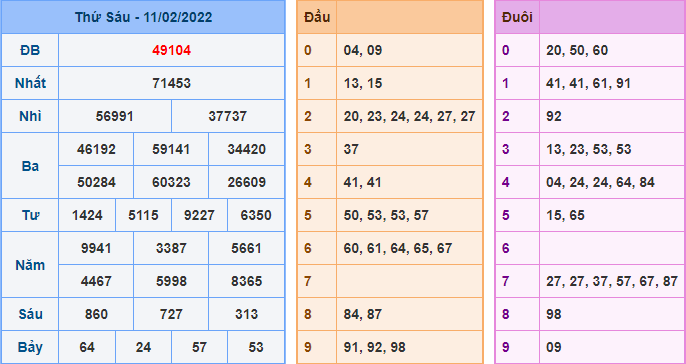Screen dimensions: 686x364
Task: Select the Đầu values 50, 53, 53, 57
Action: pos(386,215)
